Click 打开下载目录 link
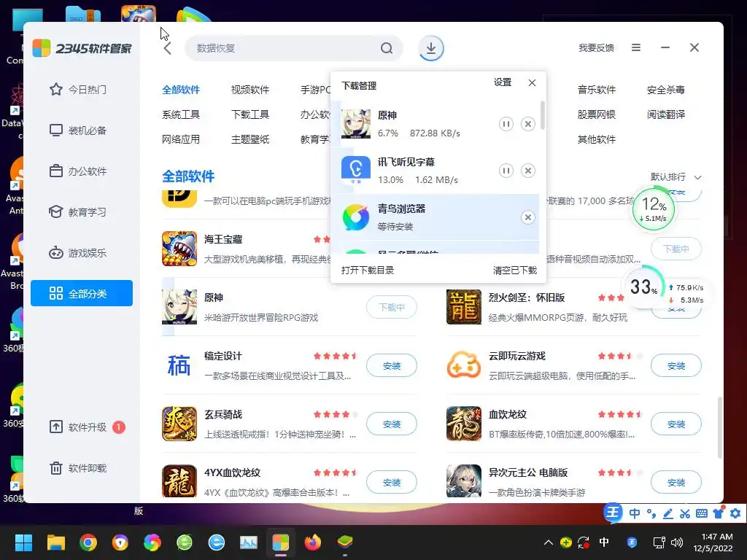Screen dimensions: 747x560 pyautogui.click(x=368, y=271)
